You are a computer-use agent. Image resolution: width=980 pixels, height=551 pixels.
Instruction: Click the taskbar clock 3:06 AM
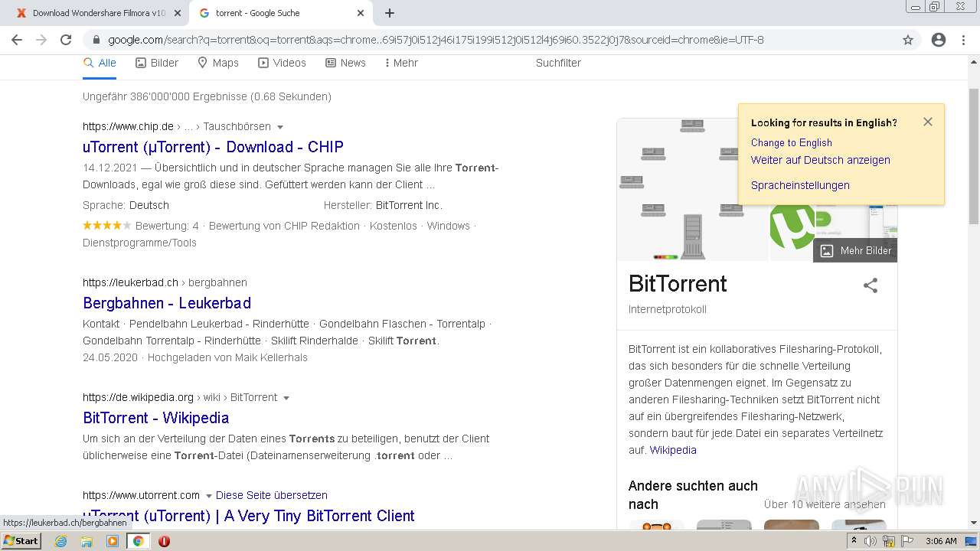941,541
